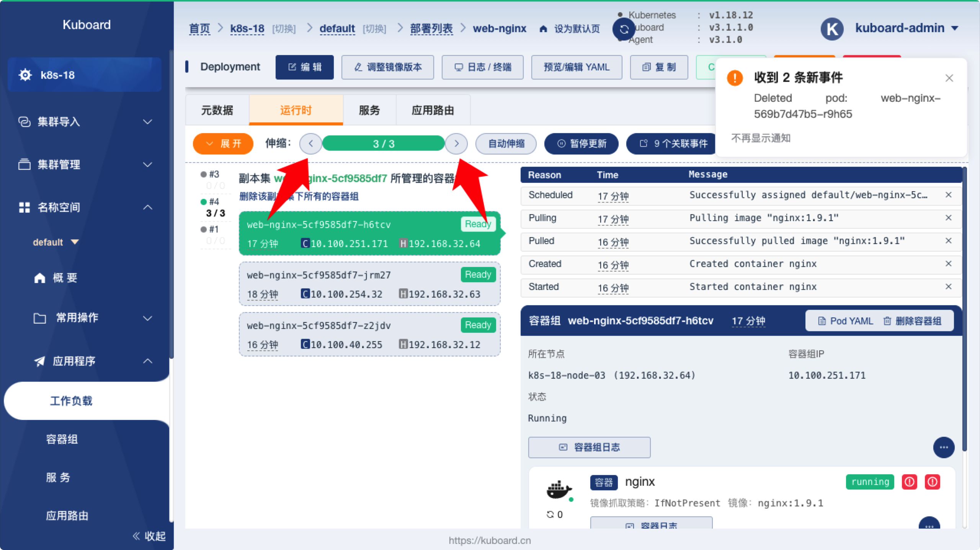Click the sidebar vertical scrollbar
980x550 pixels.
coord(171,205)
